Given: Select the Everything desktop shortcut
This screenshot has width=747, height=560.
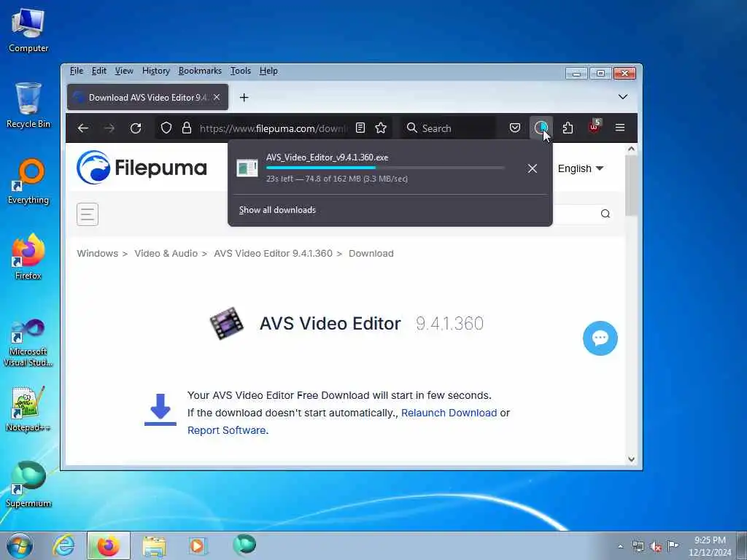Looking at the screenshot, I should tap(28, 182).
